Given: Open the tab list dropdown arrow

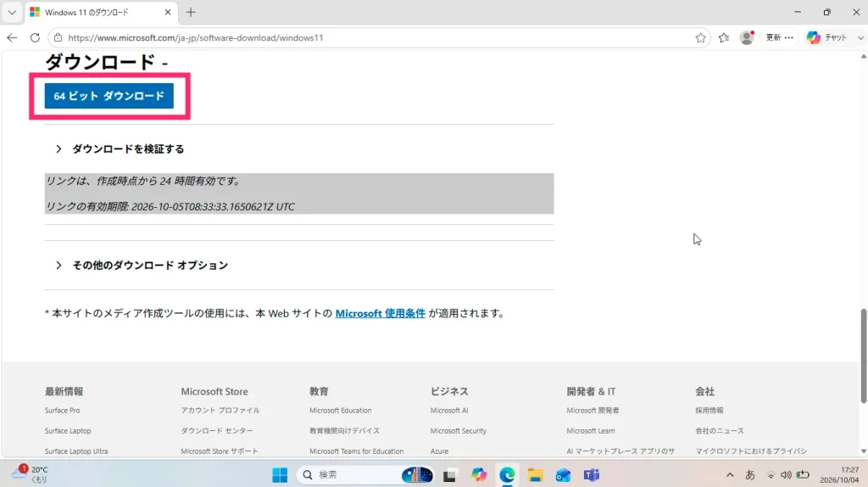Looking at the screenshot, I should click(x=12, y=12).
